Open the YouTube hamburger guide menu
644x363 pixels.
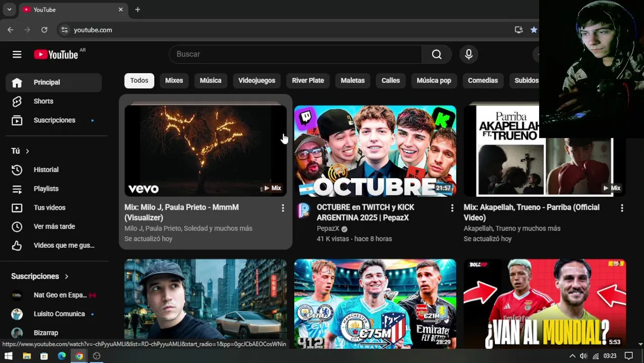[17, 54]
